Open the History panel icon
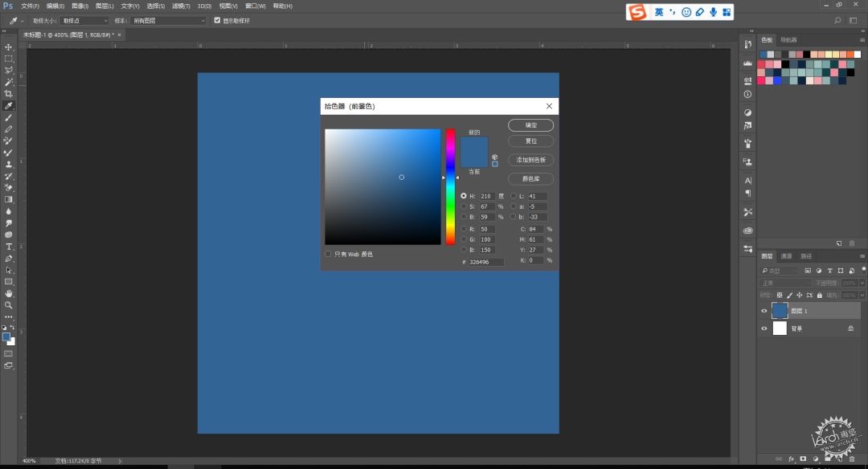This screenshot has width=868, height=469. pos(748,45)
